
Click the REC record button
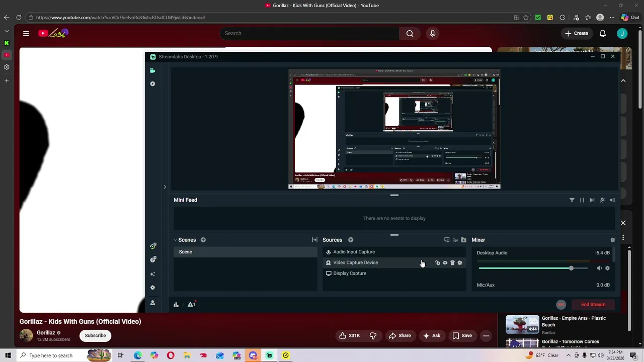click(561, 304)
